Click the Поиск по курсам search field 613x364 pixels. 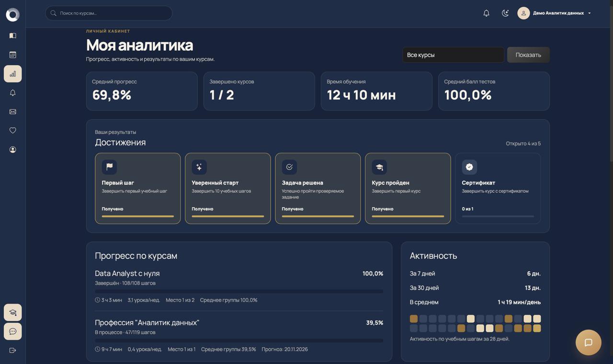[109, 13]
